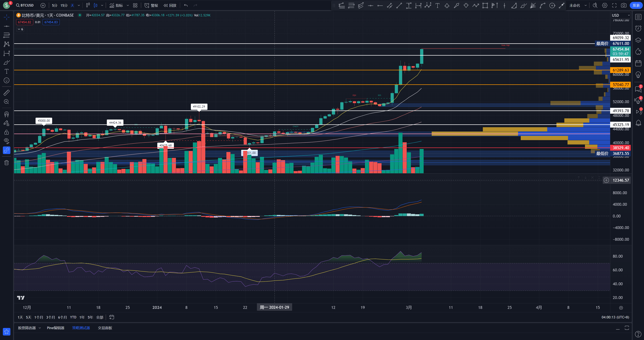Toggle lock all drawings
644x340 pixels.
[7, 132]
